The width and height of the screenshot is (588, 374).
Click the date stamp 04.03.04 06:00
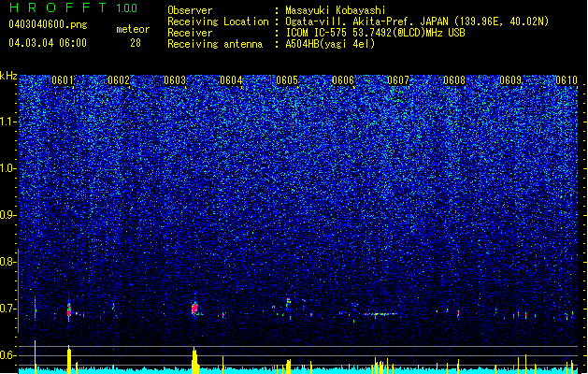pos(48,43)
